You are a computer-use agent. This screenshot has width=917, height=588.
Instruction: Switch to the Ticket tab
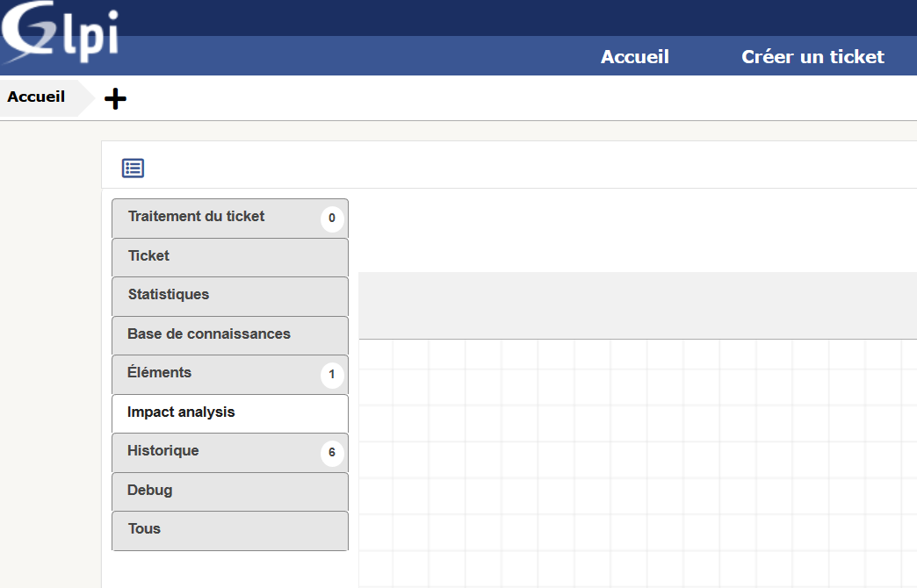click(x=230, y=257)
